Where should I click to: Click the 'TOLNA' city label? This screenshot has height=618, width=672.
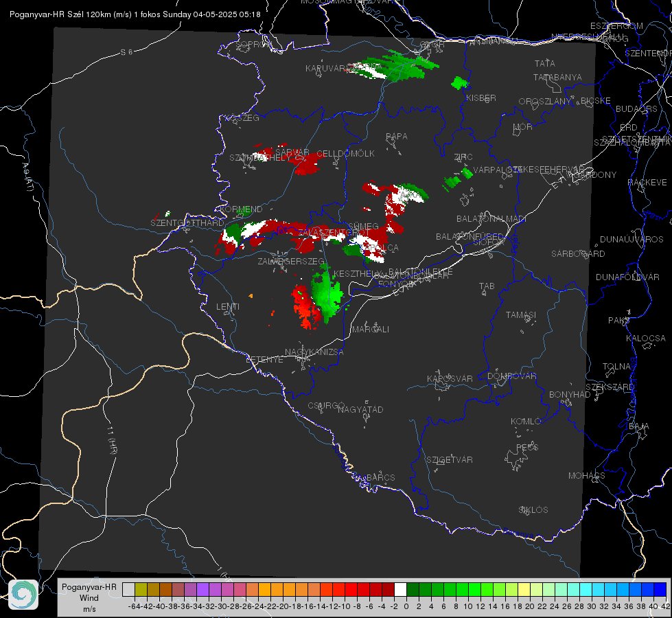[616, 366]
